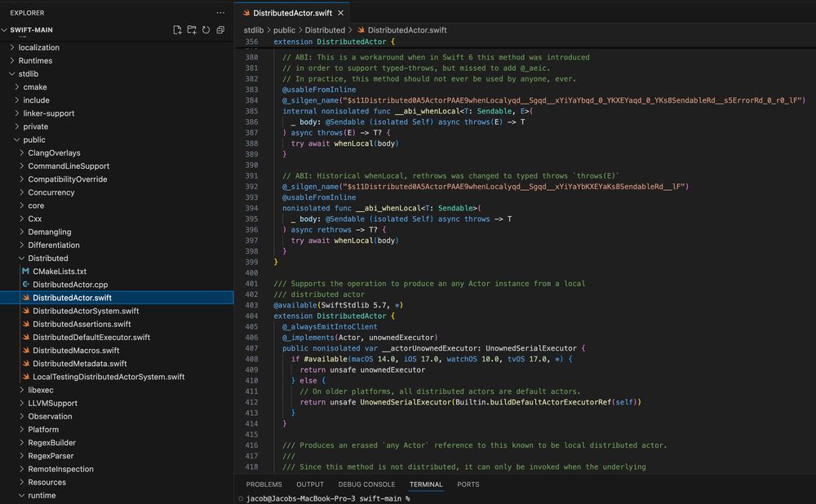Expand the private folder

[16, 126]
